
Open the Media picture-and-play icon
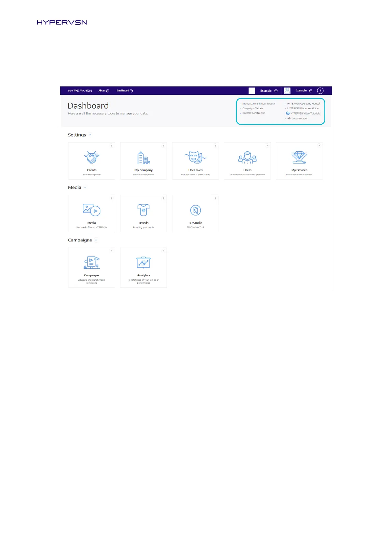coord(91,210)
